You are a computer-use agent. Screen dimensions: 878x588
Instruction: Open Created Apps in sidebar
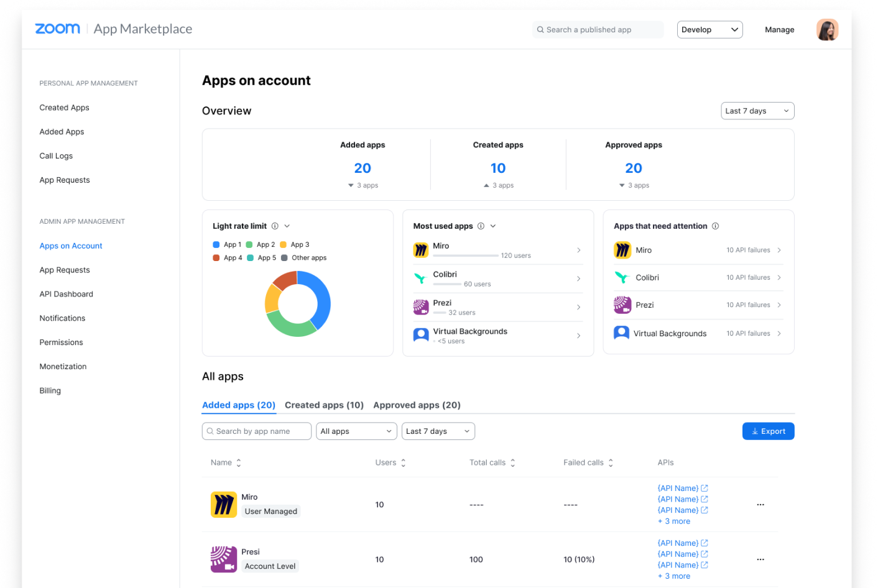tap(64, 108)
